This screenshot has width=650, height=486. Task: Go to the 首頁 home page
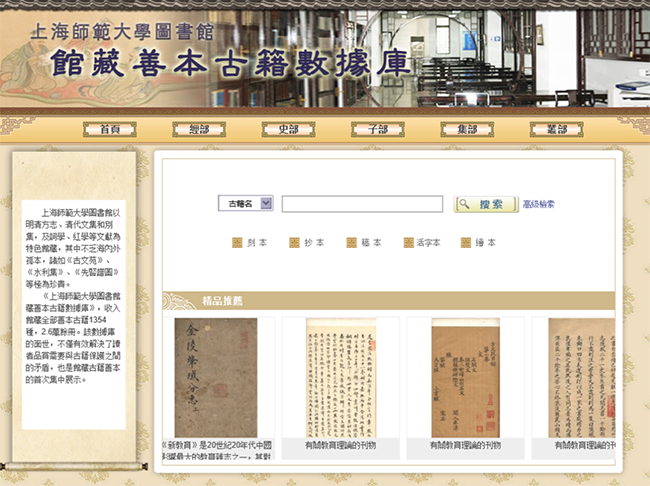110,129
